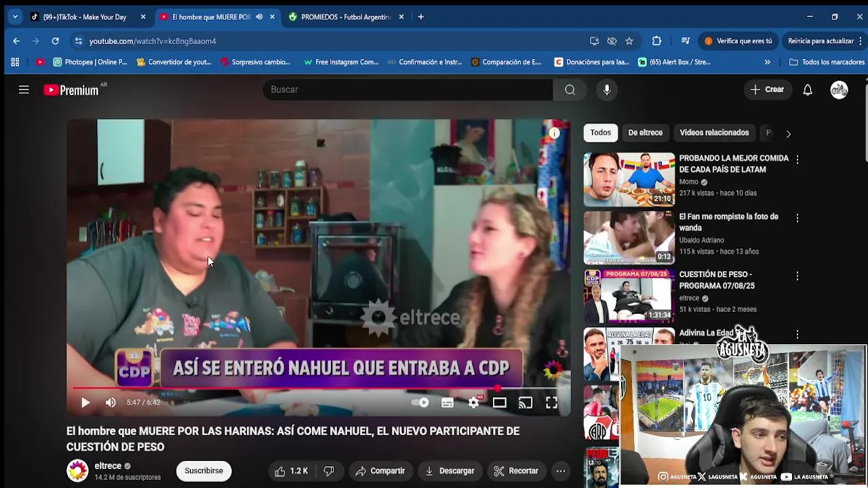Download the video with Descargar

(450, 471)
